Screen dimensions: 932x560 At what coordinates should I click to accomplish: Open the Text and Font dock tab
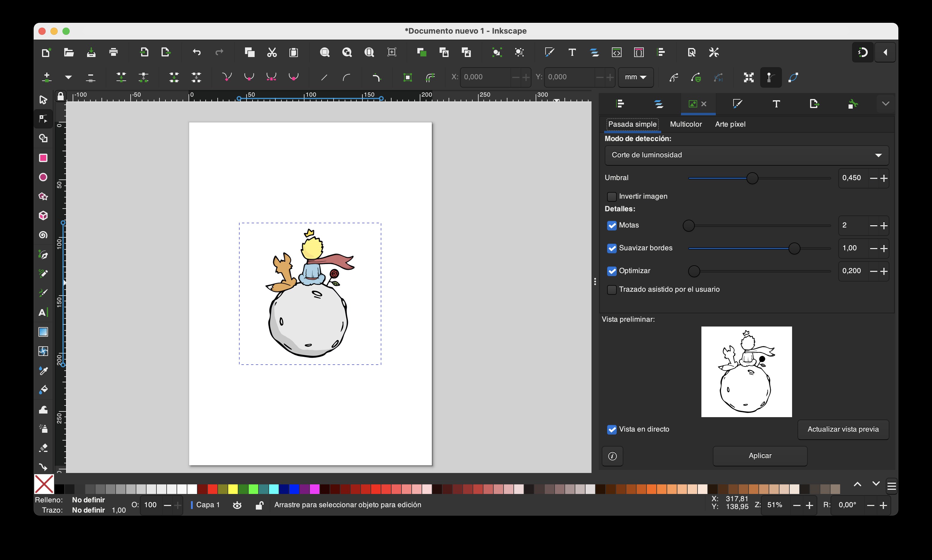point(776,104)
